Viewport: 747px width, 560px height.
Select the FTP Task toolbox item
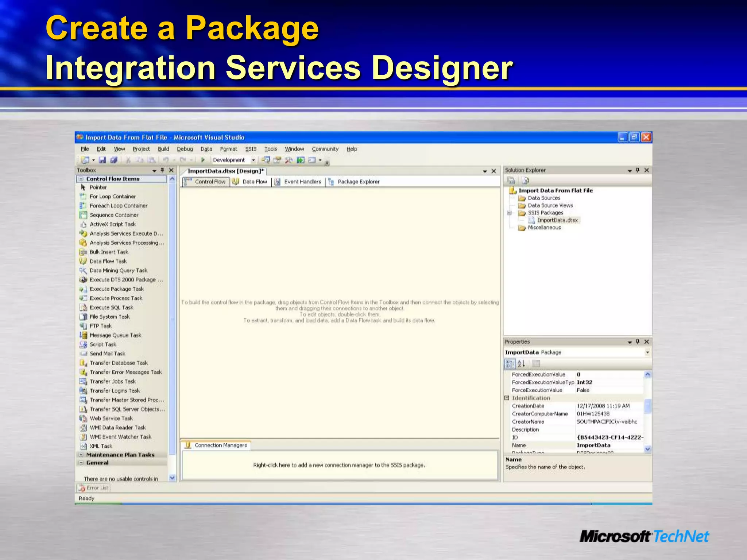click(x=101, y=326)
